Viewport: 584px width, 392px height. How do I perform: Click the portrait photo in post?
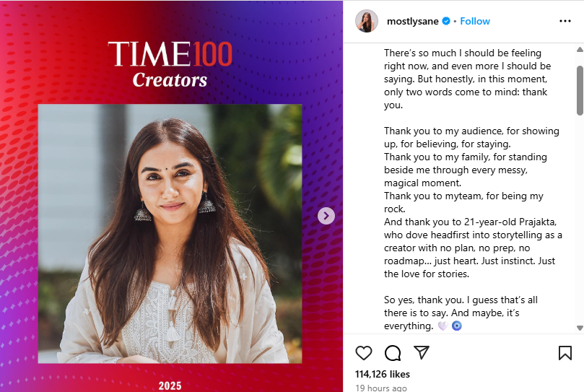[x=170, y=233]
